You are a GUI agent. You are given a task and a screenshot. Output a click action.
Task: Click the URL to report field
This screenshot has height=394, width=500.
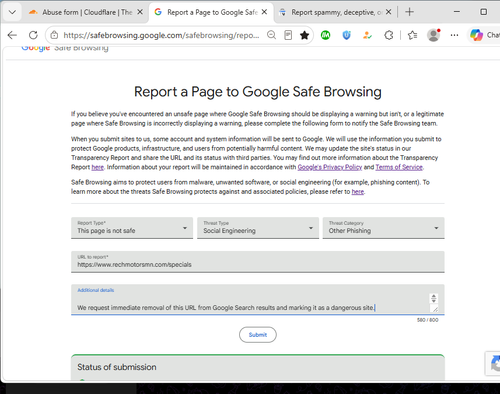258,262
